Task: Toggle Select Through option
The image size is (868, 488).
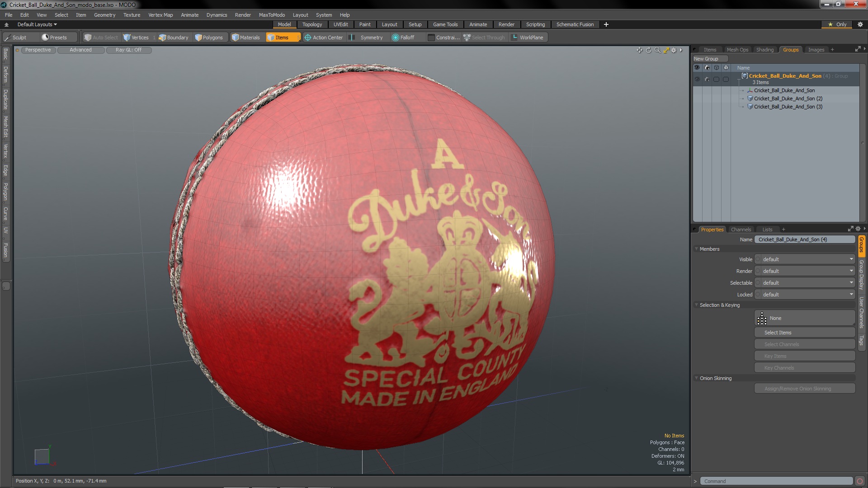Action: coord(484,38)
